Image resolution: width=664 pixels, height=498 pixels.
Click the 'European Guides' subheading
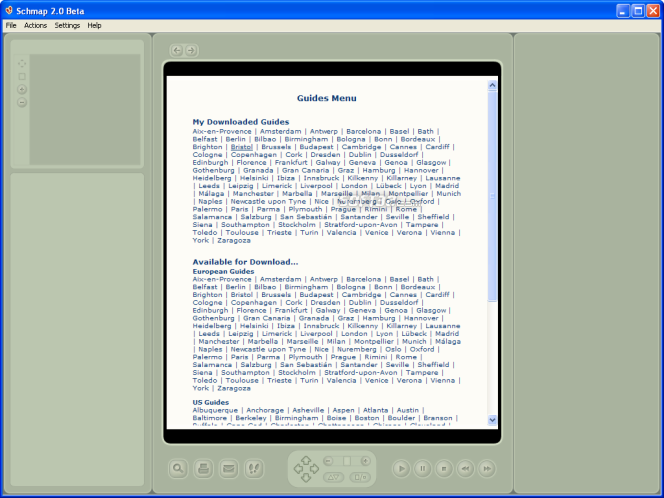tap(223, 271)
